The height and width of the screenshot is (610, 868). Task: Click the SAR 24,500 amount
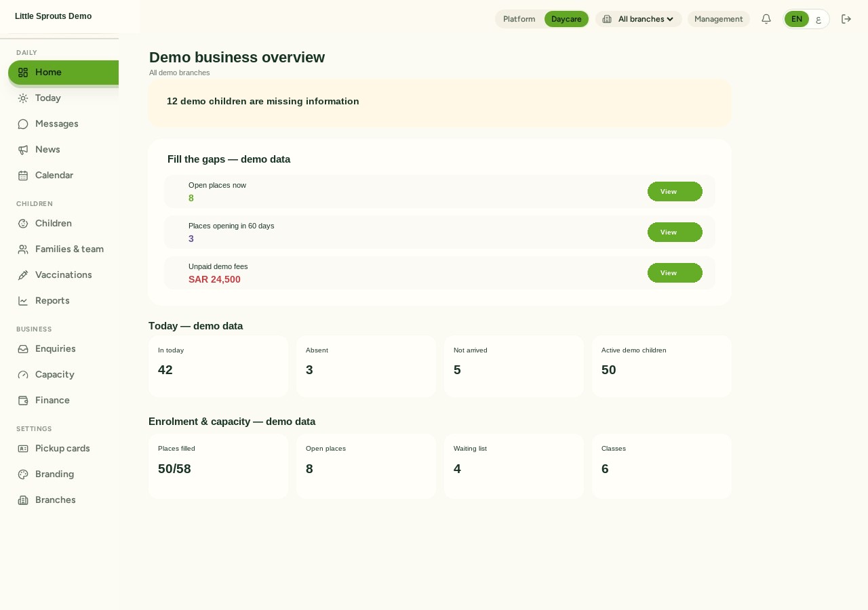(x=214, y=279)
